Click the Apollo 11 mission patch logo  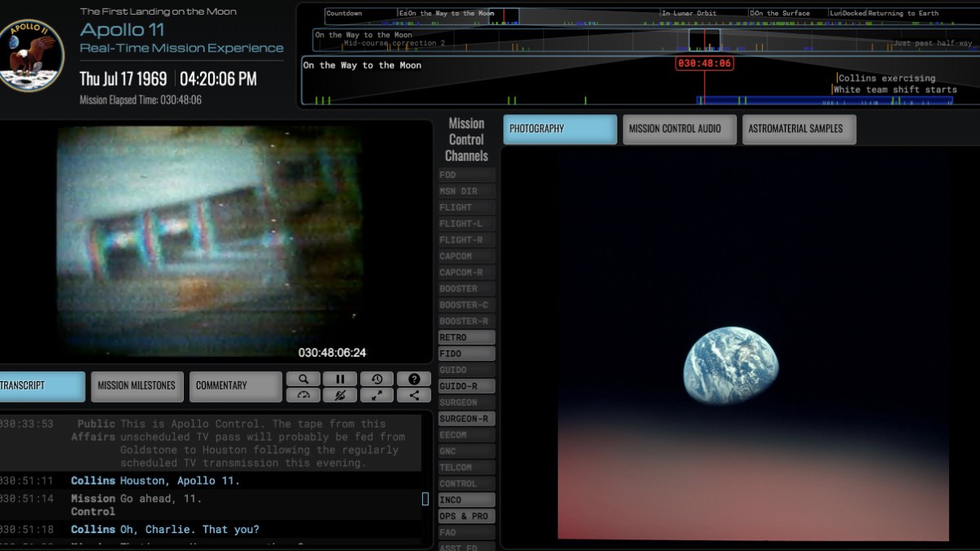(32, 56)
